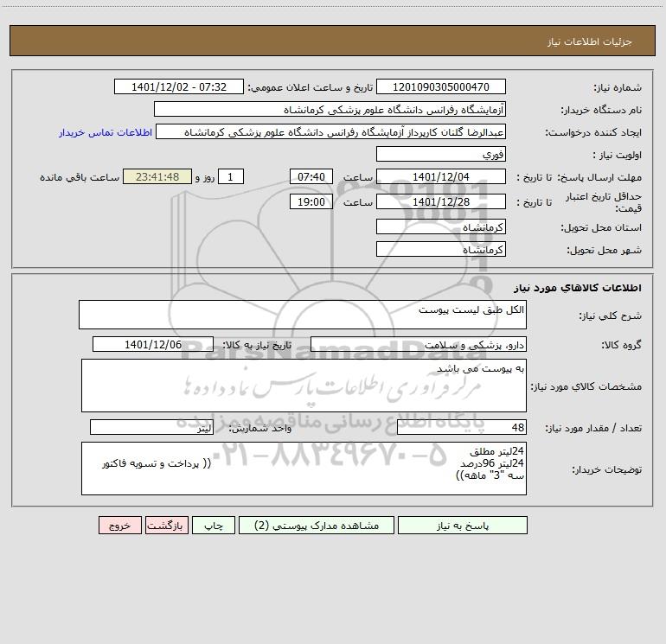Click the label 'نام دستگاه خریدار:'

(x=601, y=111)
